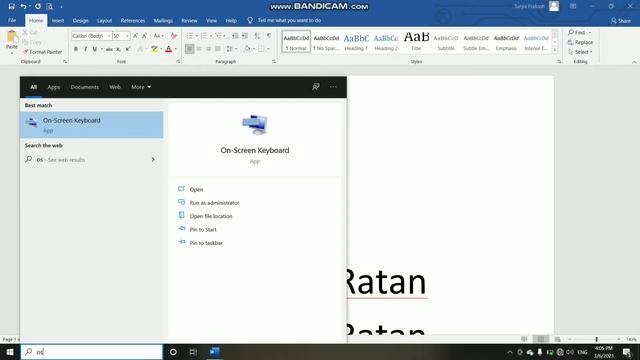Open Font dialog launcher
Viewport: 640px width, 360px height.
(178, 62)
